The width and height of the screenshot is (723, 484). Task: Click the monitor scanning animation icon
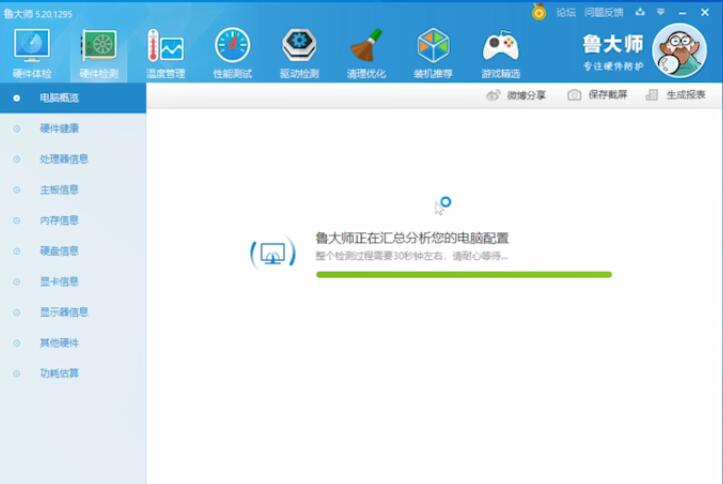[x=273, y=253]
